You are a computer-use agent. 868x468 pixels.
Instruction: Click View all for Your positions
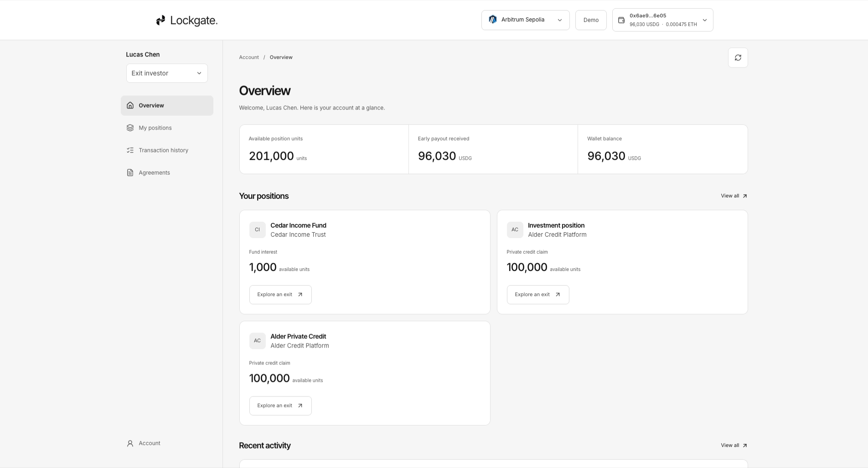pos(734,196)
